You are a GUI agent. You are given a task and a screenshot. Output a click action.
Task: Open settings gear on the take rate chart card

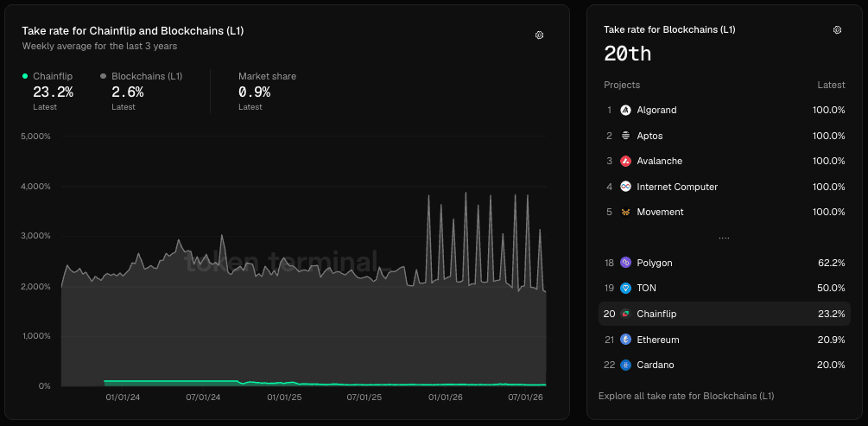point(539,35)
